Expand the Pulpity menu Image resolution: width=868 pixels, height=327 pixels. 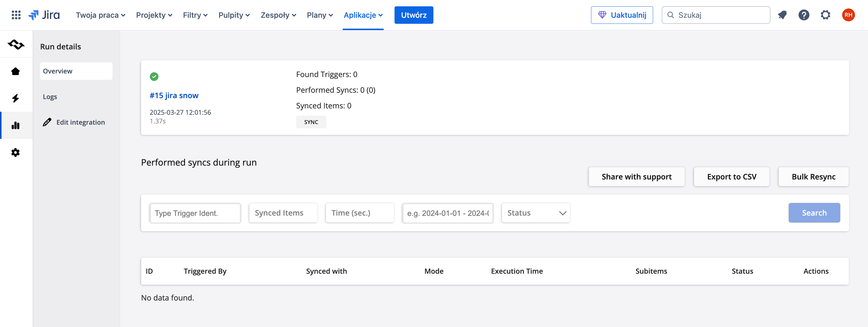(234, 15)
